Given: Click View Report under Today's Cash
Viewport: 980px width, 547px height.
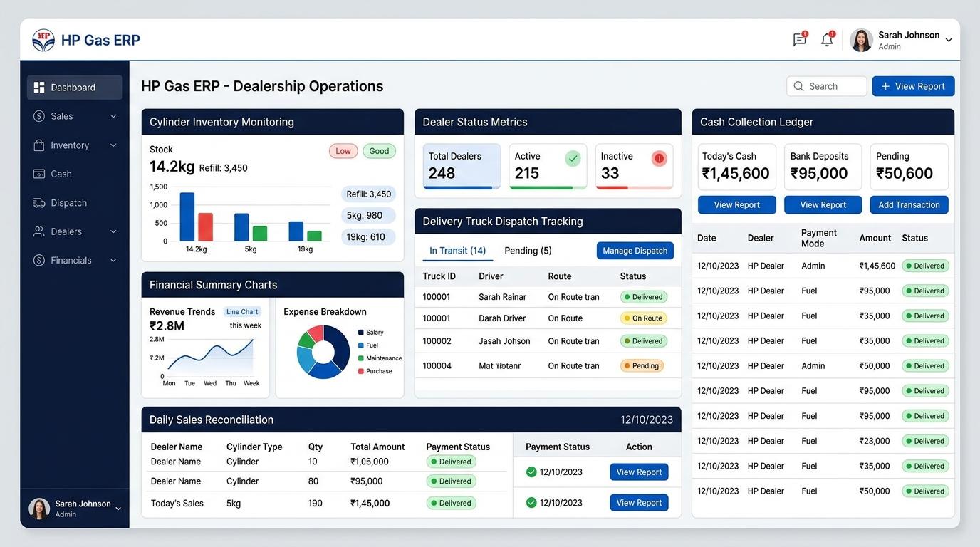Looking at the screenshot, I should pyautogui.click(x=737, y=205).
